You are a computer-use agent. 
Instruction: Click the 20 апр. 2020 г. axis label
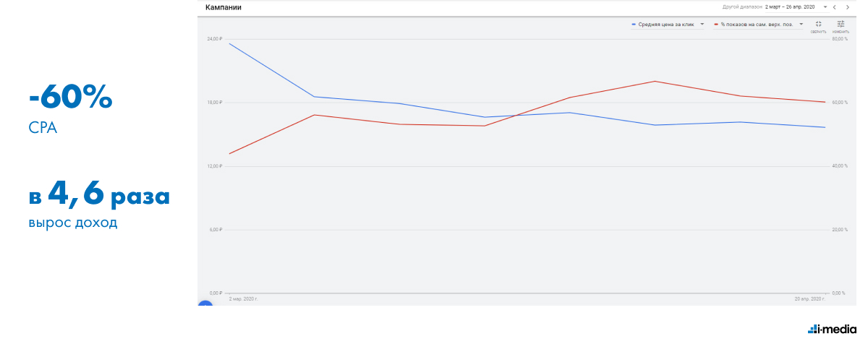(x=809, y=298)
